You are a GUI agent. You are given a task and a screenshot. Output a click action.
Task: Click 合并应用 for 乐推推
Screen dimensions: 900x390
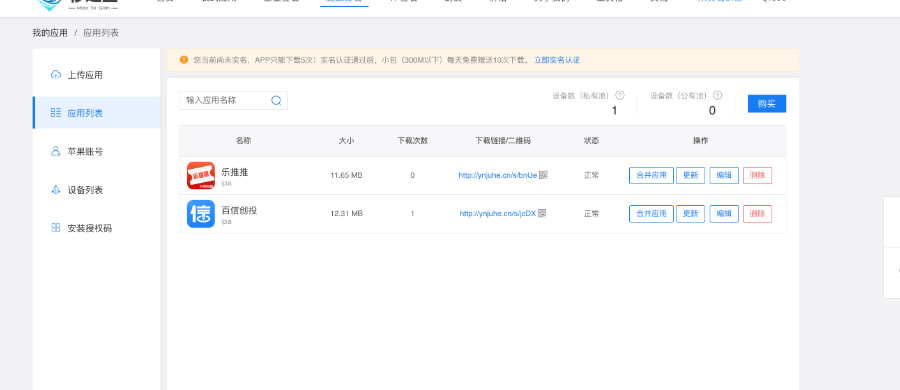click(651, 176)
